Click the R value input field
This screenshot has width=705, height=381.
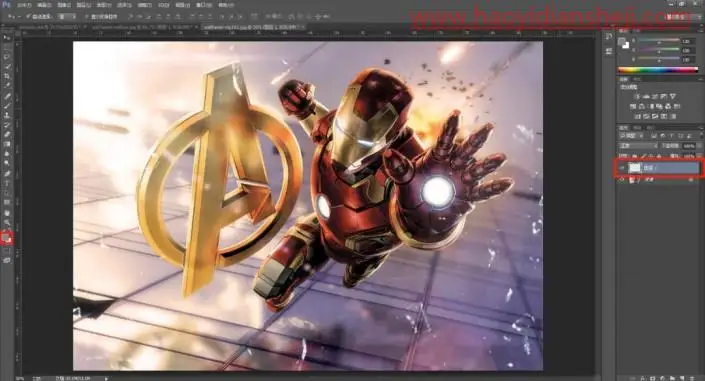[x=688, y=41]
